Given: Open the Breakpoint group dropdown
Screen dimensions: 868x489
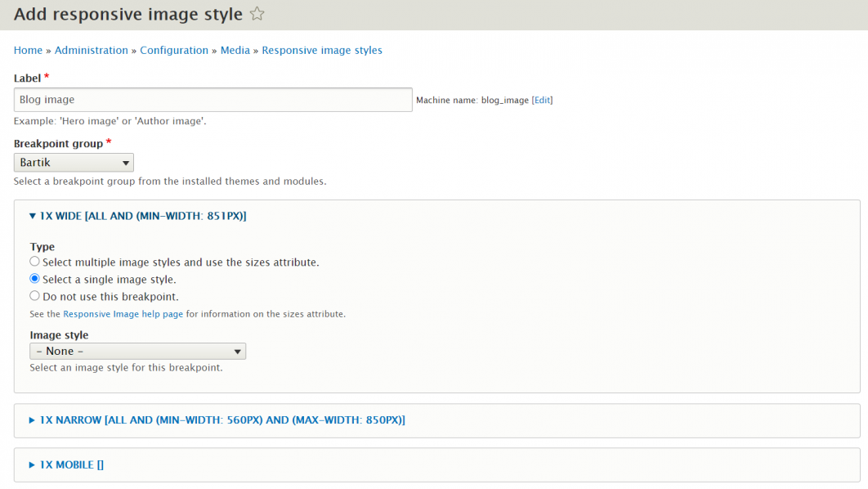Looking at the screenshot, I should (74, 162).
